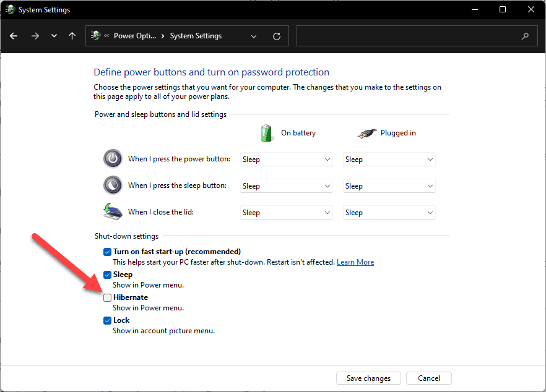546x392 pixels.
Task: Open the recent locations chevron
Action: (x=54, y=36)
